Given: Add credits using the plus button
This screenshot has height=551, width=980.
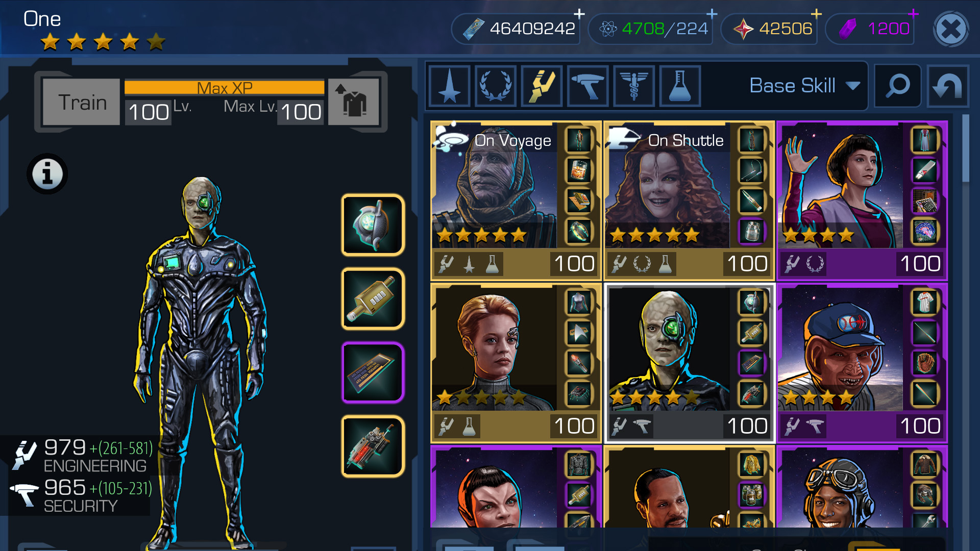Looking at the screenshot, I should 579,14.
